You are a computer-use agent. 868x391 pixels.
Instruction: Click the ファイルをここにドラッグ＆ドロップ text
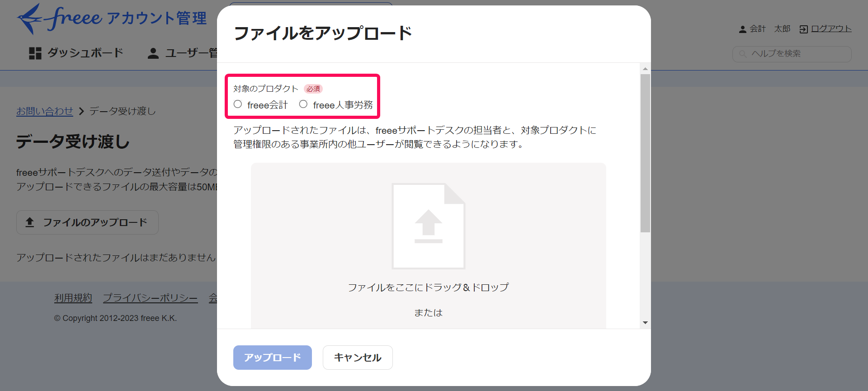pyautogui.click(x=429, y=287)
